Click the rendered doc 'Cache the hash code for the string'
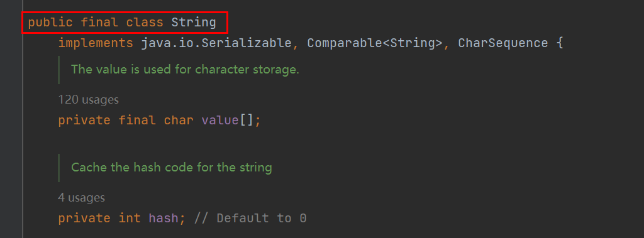Image resolution: width=644 pixels, height=238 pixels. tap(172, 168)
